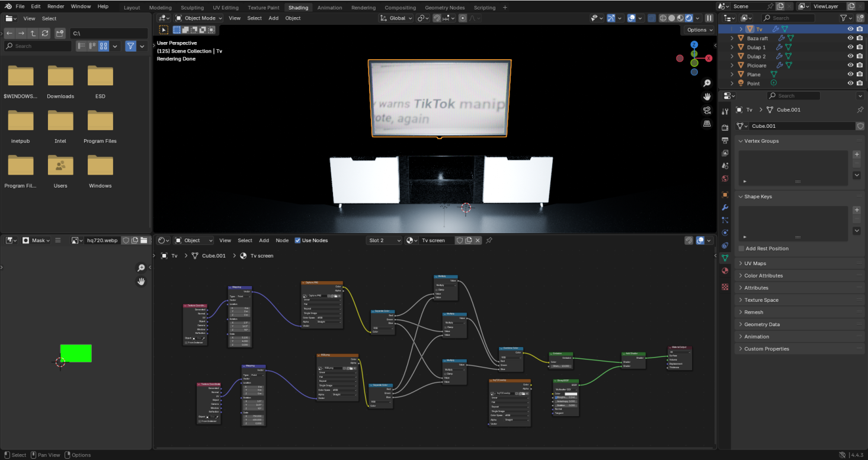
Task: Switch perspective/orthographic grid icon in viewport
Action: click(707, 124)
